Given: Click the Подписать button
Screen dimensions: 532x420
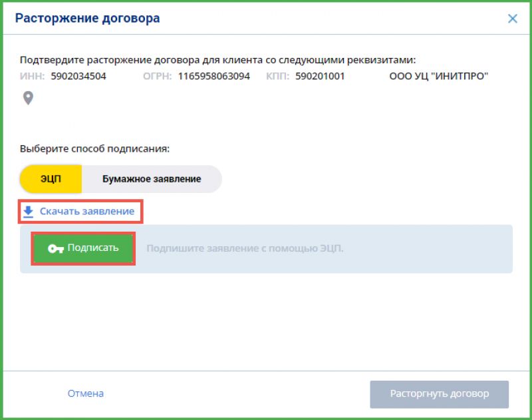Looking at the screenshot, I should coord(83,248).
